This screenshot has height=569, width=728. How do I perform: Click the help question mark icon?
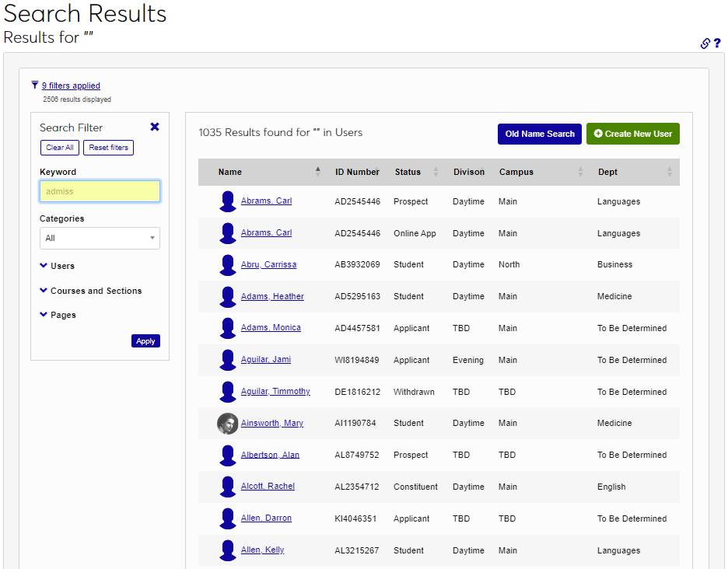point(718,44)
